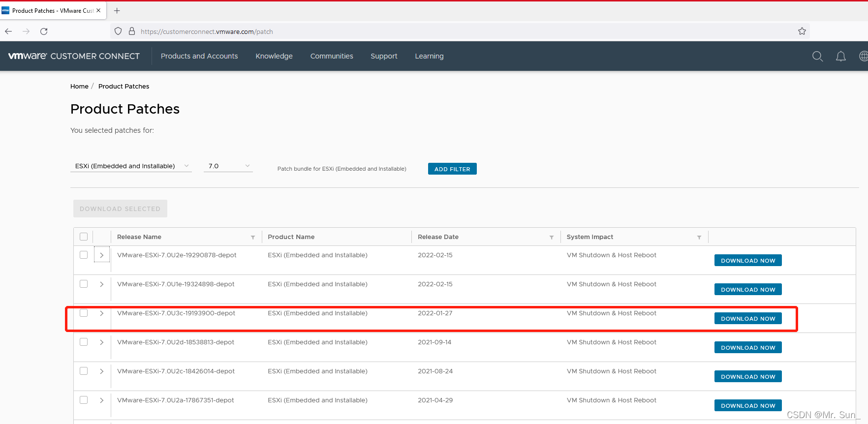
Task: Reload the page with refresh icon
Action: tap(44, 31)
